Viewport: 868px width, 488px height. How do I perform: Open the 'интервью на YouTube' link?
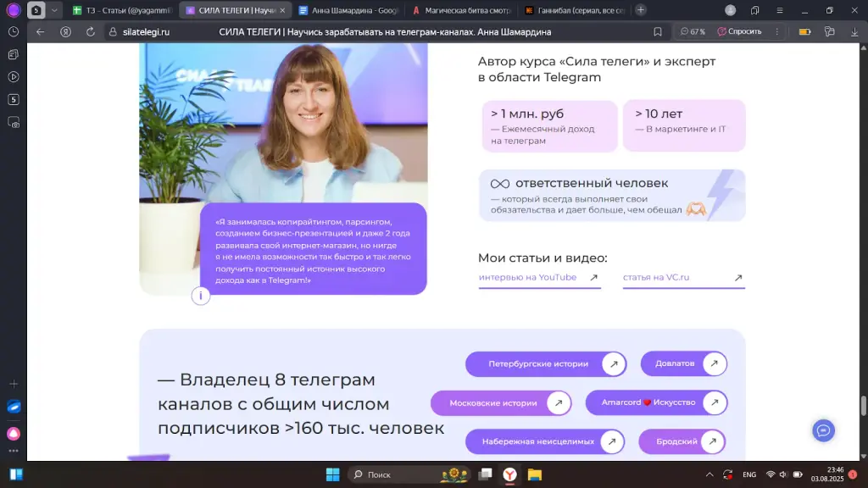click(x=538, y=278)
